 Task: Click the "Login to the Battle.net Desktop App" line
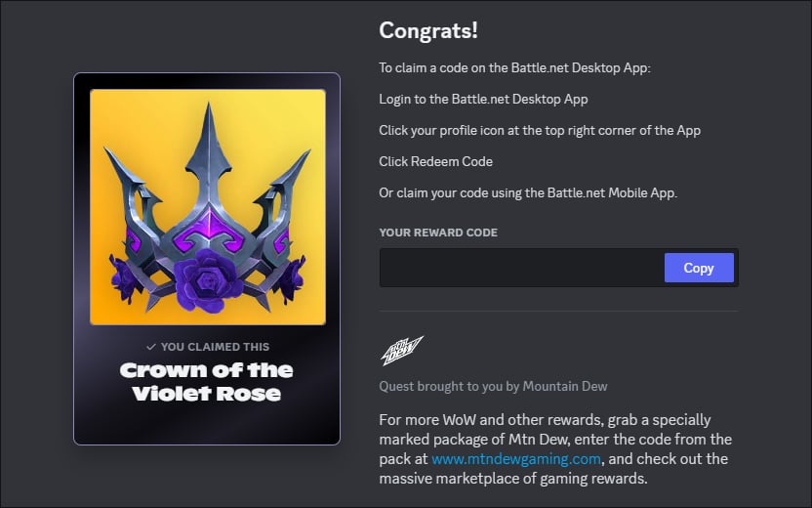483,99
